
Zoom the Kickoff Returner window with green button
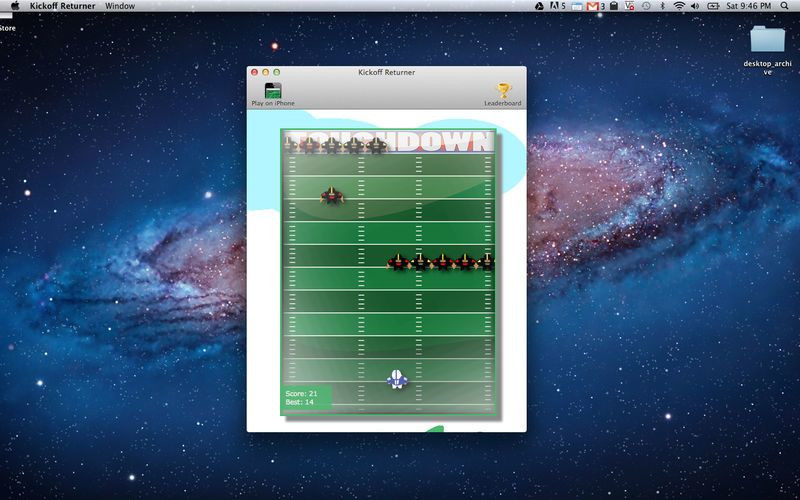(x=277, y=72)
